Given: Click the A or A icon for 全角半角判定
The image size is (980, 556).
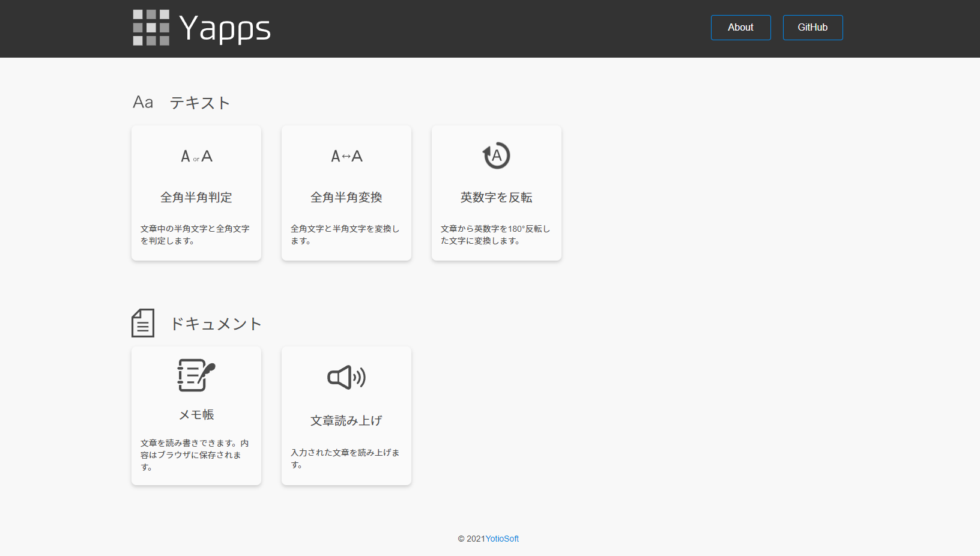Looking at the screenshot, I should [196, 156].
